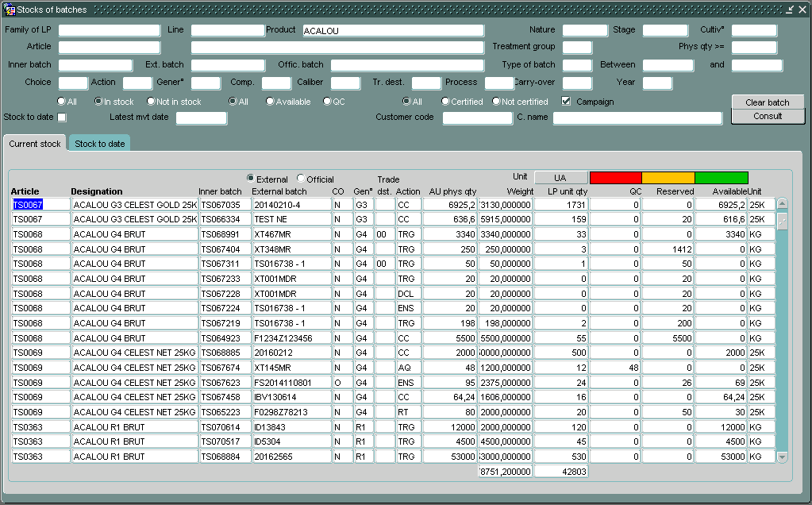Click the Choice input field

tap(73, 83)
